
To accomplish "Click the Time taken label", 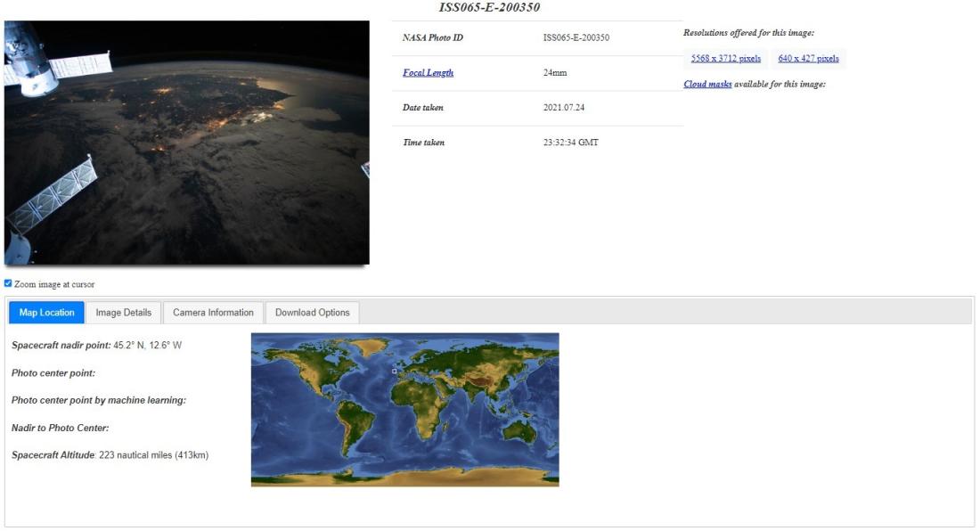I will pyautogui.click(x=423, y=143).
